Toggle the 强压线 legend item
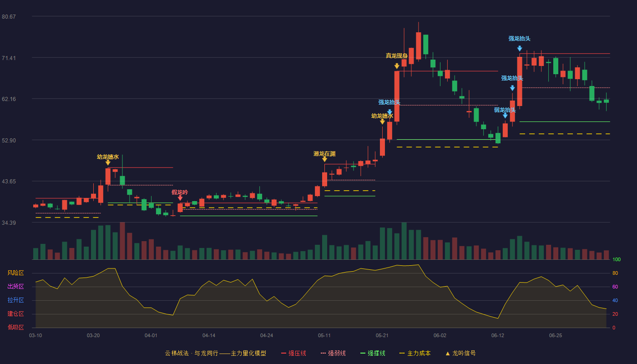This screenshot has width=637, height=364. [293, 353]
